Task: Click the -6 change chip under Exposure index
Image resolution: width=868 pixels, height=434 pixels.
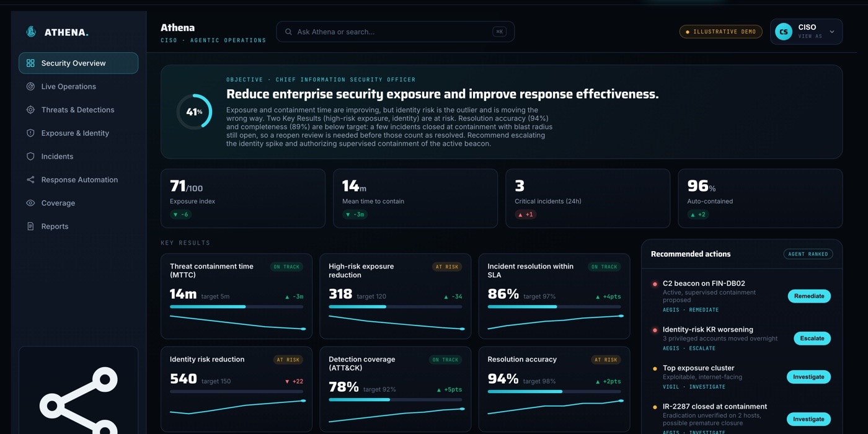Action: point(181,215)
